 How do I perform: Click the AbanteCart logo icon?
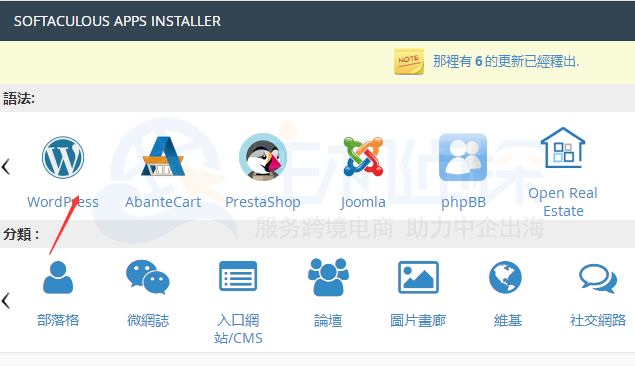tap(163, 157)
